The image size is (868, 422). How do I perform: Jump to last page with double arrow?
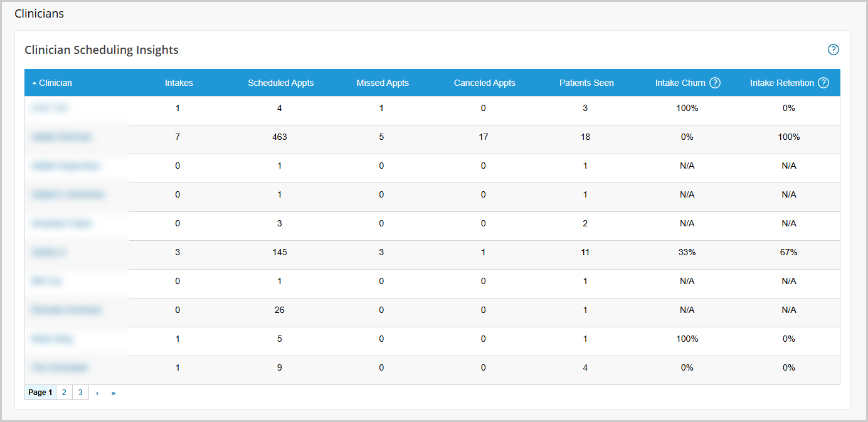tap(114, 393)
